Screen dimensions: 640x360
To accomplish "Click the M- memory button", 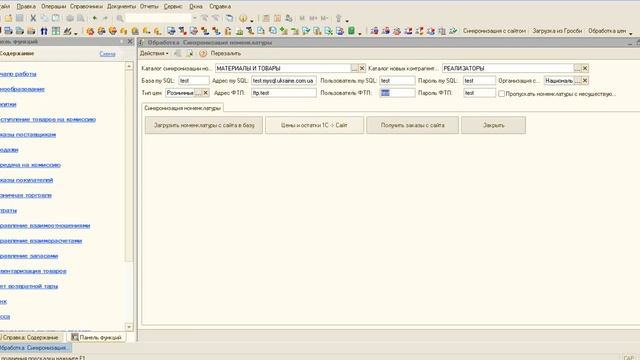I will pyautogui.click(x=324, y=18).
